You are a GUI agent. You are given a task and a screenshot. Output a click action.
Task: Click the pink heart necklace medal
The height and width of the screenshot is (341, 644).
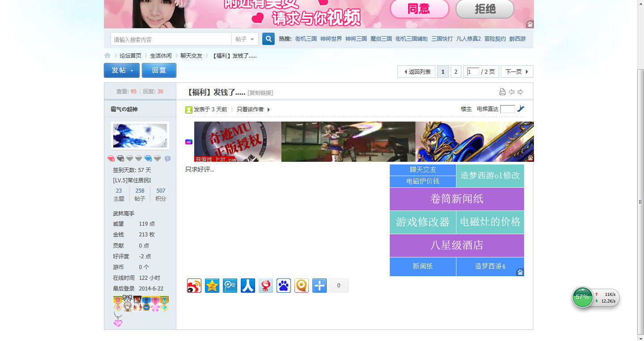(118, 320)
